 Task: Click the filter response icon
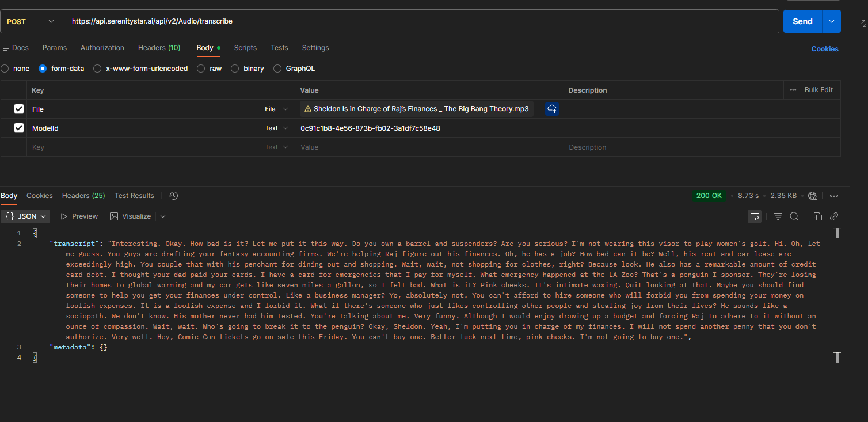click(778, 216)
